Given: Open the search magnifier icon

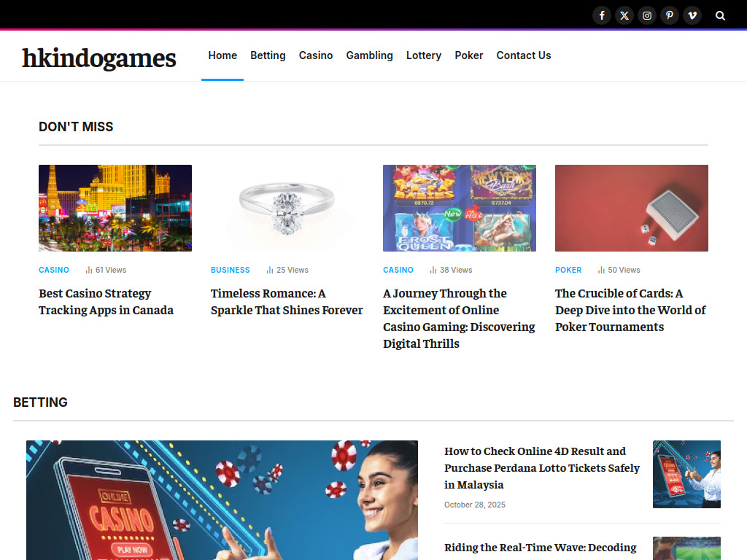Looking at the screenshot, I should click(x=721, y=15).
